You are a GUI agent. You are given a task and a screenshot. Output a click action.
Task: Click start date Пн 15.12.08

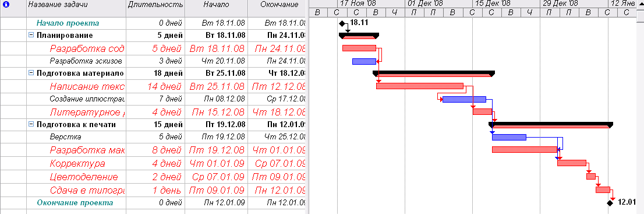217,113
